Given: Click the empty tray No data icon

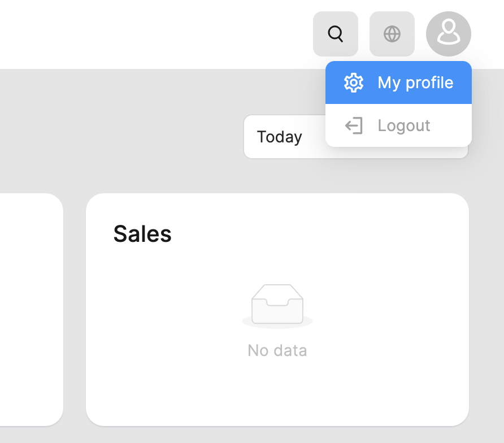Looking at the screenshot, I should coord(277,304).
